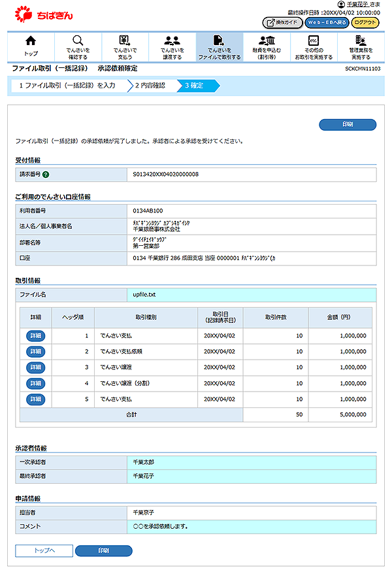Click screen code SCKCMN11103

tap(363, 69)
